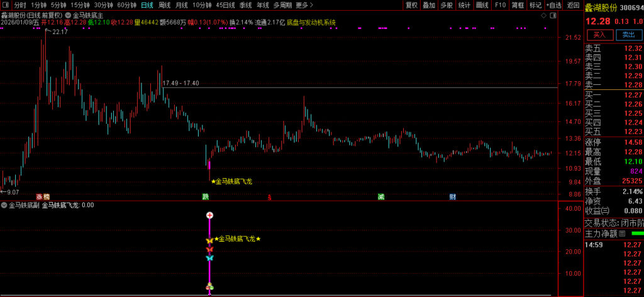Click the panel layout icon at top-left
The height and width of the screenshot is (297, 644).
pos(5,5)
